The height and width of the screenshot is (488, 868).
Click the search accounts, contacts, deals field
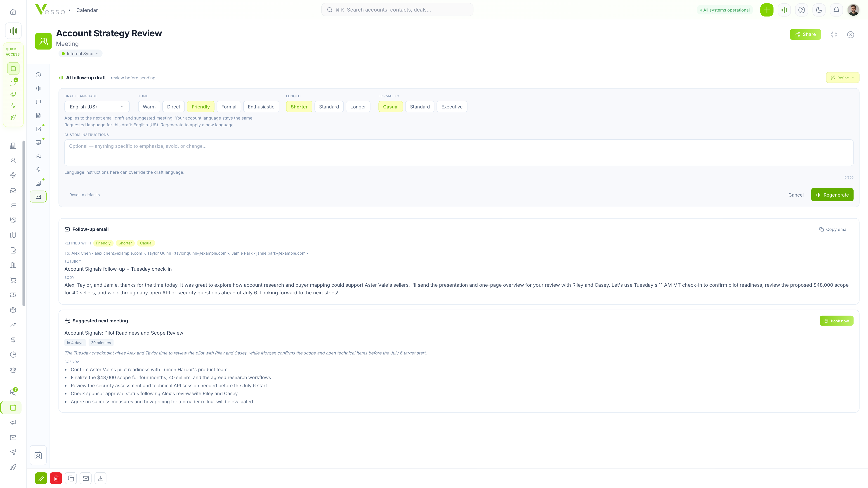397,10
